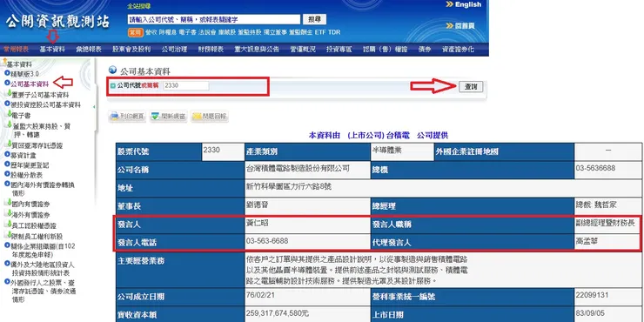Go to 回首頁 home link
This screenshot has width=644, height=322.
point(465,26)
